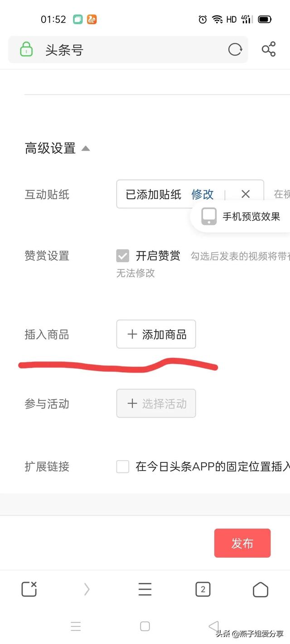Go to the browser home icon

pyautogui.click(x=260, y=589)
